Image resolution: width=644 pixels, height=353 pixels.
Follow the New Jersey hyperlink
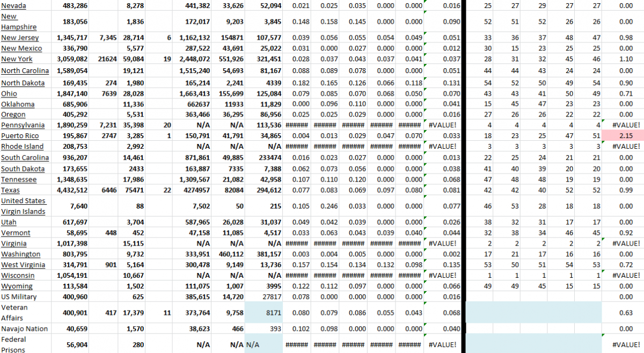tap(20, 38)
